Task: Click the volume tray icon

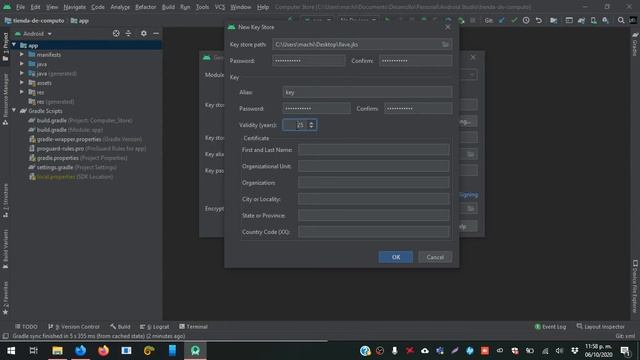Action: (x=559, y=351)
